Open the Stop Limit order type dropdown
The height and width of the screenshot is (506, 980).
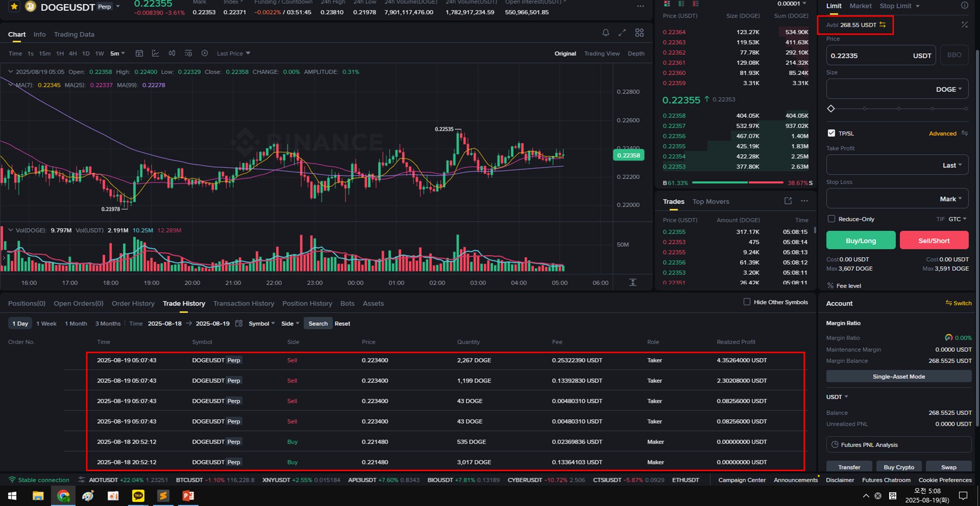[899, 6]
